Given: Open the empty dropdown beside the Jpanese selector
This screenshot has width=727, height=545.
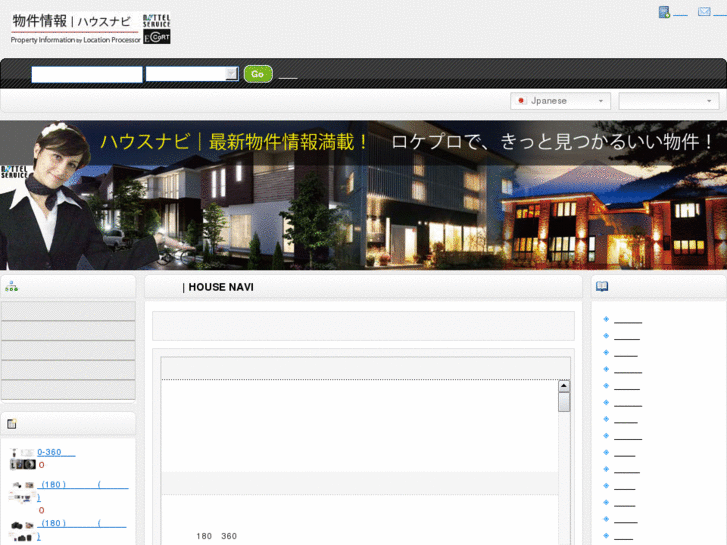Looking at the screenshot, I should point(669,101).
